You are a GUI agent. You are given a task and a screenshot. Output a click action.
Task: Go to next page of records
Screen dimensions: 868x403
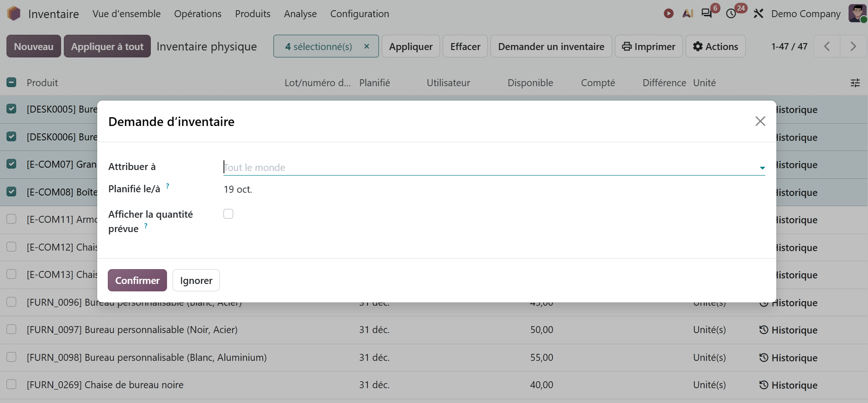[853, 46]
